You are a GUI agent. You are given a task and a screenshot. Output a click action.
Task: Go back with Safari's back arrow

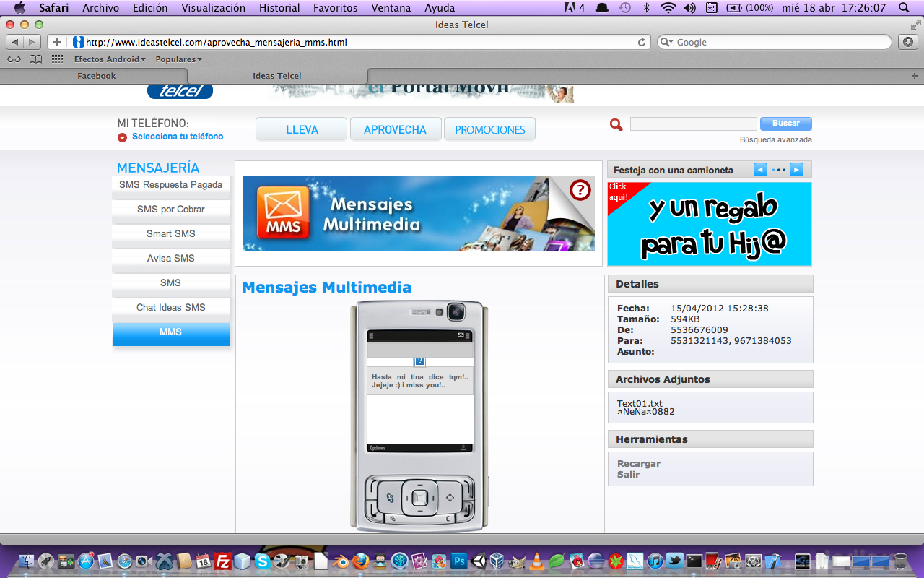[x=15, y=42]
